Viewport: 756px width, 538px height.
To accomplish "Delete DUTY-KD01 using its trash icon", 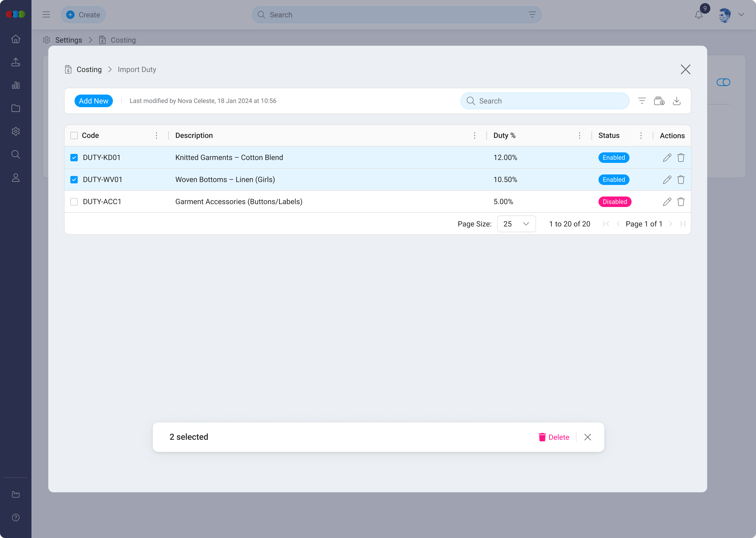I will (681, 157).
